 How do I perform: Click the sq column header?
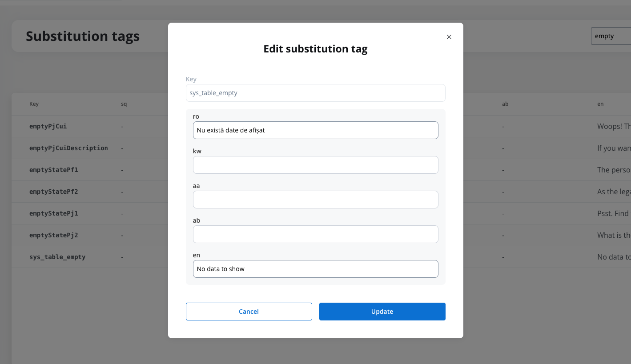124,104
